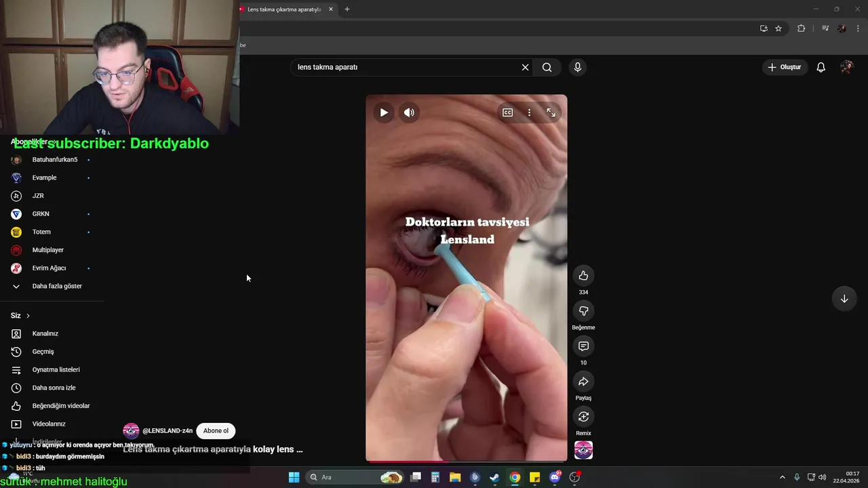Image resolution: width=868 pixels, height=488 pixels.
Task: Open OBS Studio from the taskbar
Action: [575, 477]
